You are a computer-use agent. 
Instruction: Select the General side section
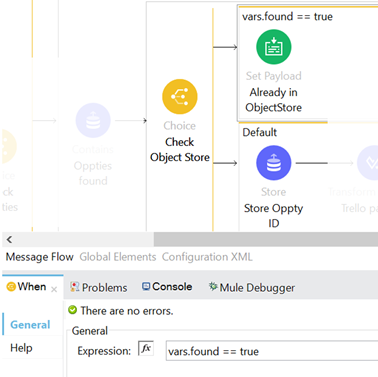[x=30, y=325]
